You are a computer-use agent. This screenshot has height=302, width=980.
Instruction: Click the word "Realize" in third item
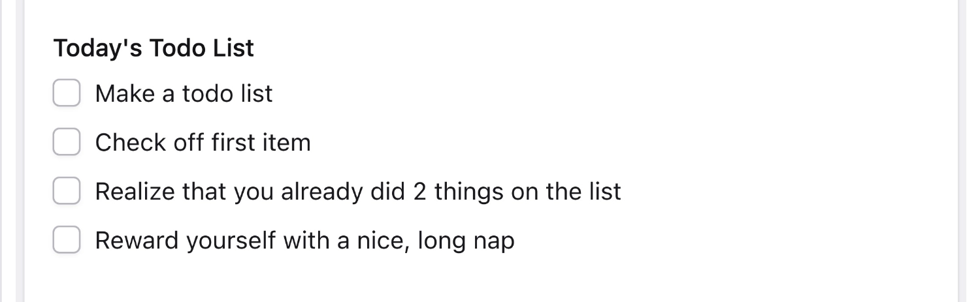pos(135,192)
